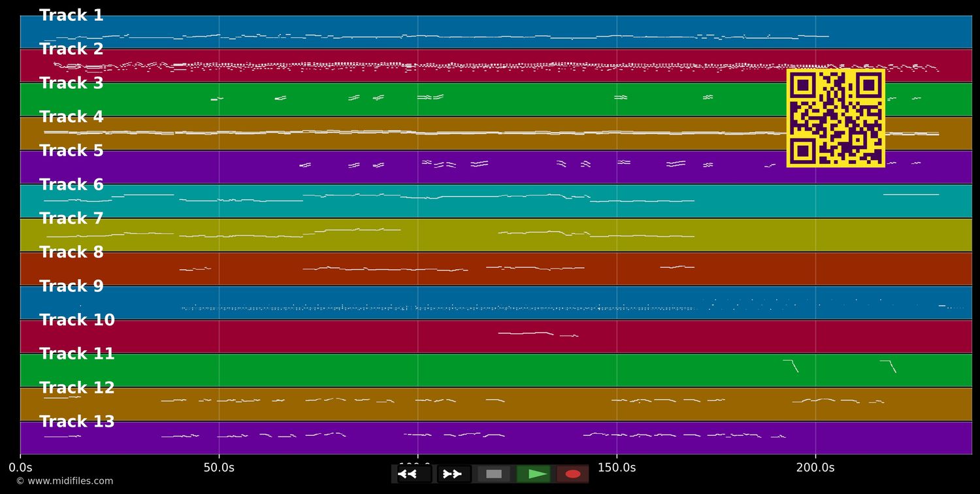Image resolution: width=980 pixels, height=494 pixels.
Task: Enable Track 13 by clicking its name
Action: [x=76, y=421]
